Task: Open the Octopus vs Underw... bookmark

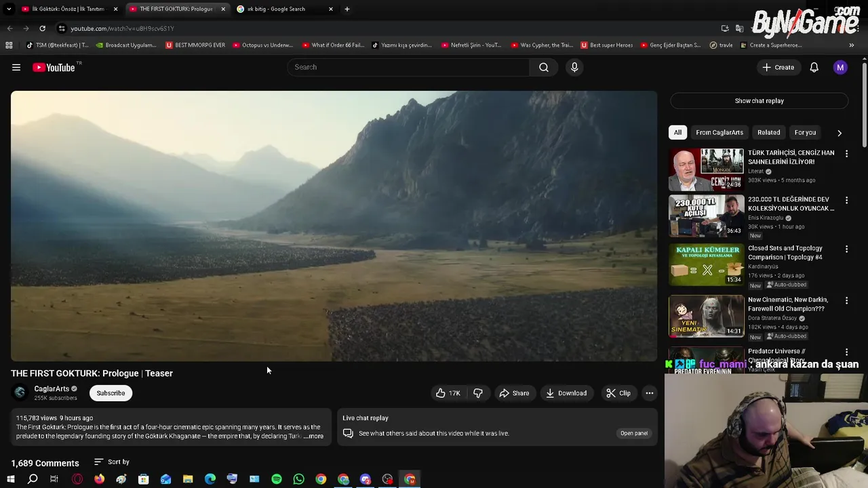Action: [262, 45]
